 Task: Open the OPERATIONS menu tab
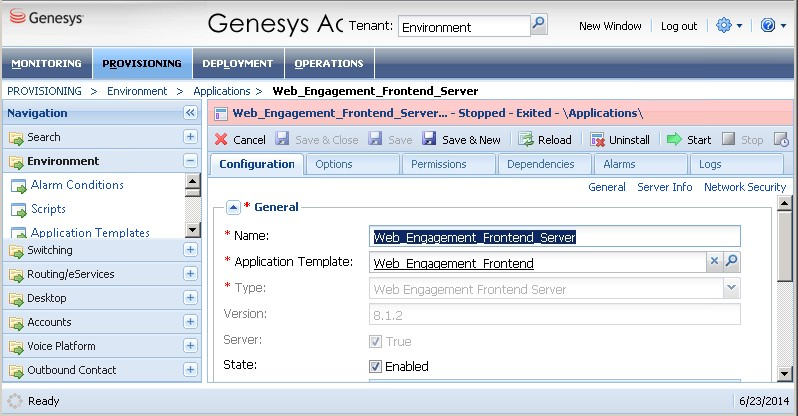click(329, 63)
